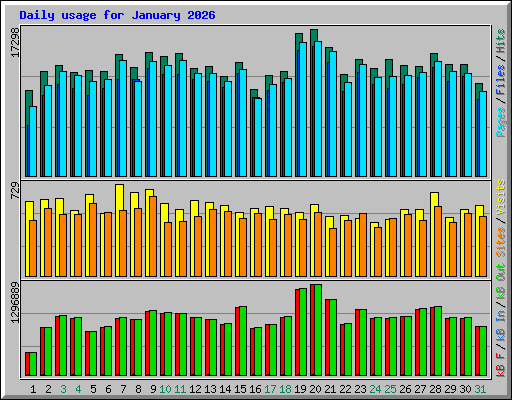
Task: Click day 28 on the x-axis
Action: coord(435,389)
